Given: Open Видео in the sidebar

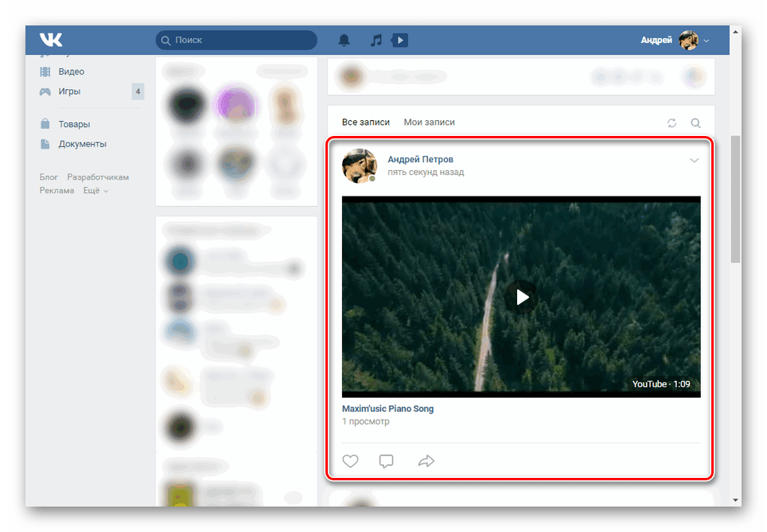Looking at the screenshot, I should 72,72.
